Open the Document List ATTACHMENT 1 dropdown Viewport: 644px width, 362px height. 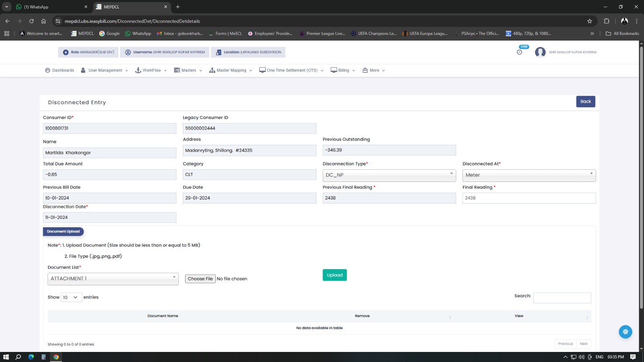click(113, 279)
